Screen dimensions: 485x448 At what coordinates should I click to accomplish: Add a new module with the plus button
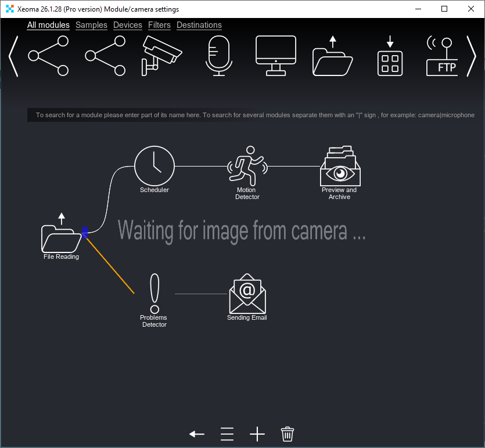tap(257, 433)
